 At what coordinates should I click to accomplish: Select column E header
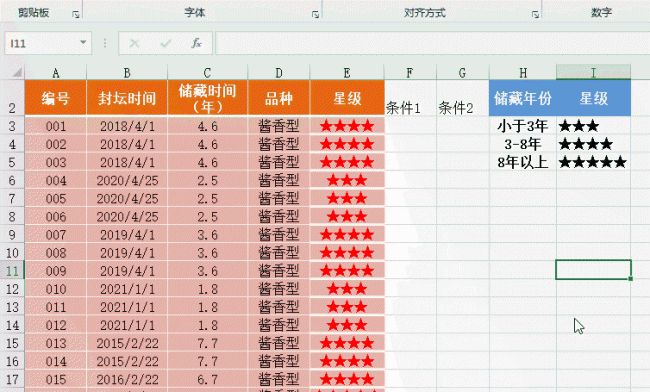347,73
